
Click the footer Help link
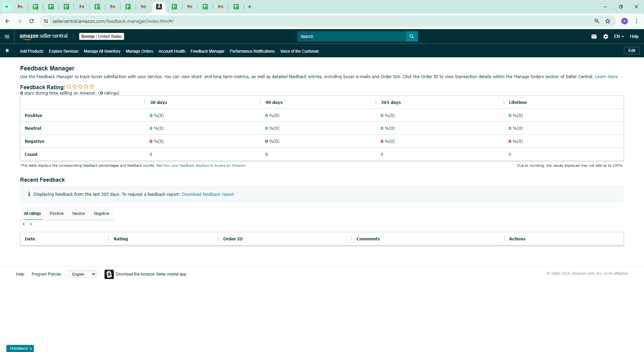[x=20, y=274]
